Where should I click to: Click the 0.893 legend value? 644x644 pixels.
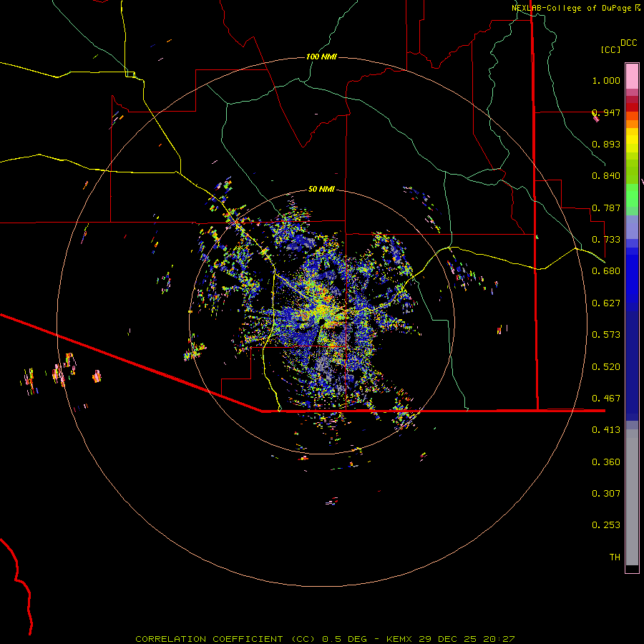click(x=606, y=144)
